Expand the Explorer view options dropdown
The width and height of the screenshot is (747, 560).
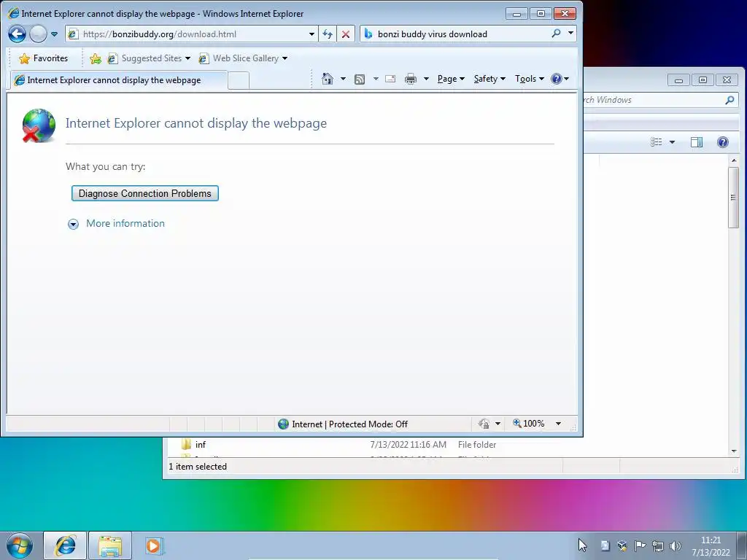pos(672,142)
